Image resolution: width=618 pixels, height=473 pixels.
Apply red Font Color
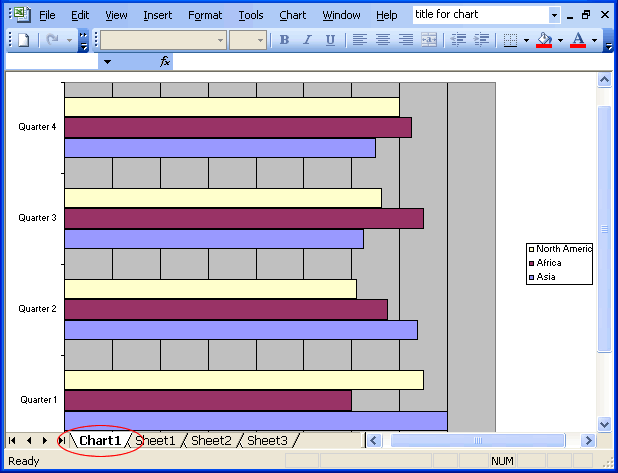578,40
